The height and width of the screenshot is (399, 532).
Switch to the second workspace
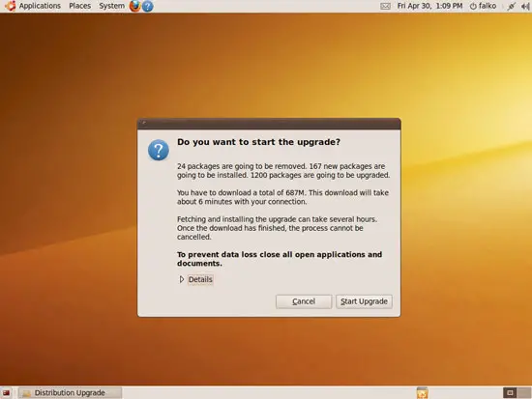click(x=524, y=393)
